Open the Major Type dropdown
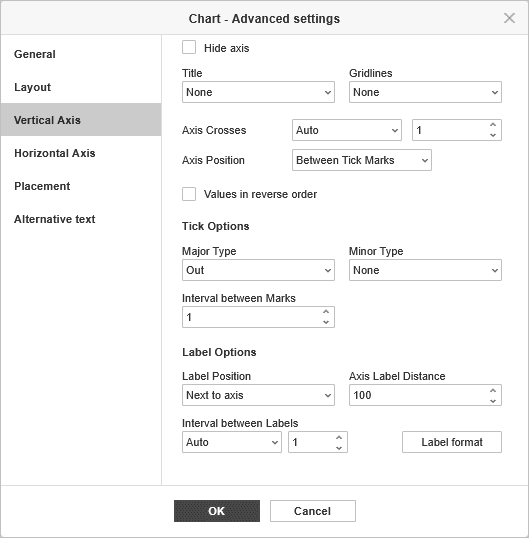 point(258,270)
